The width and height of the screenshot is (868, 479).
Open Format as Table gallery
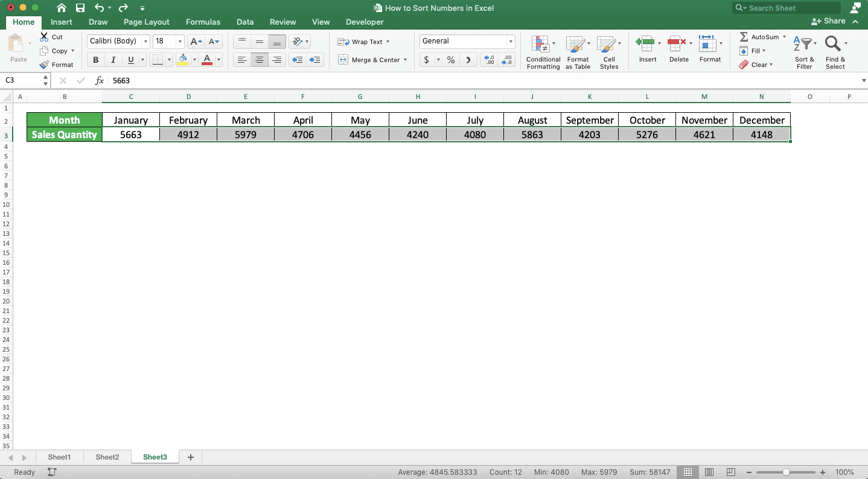coord(578,52)
